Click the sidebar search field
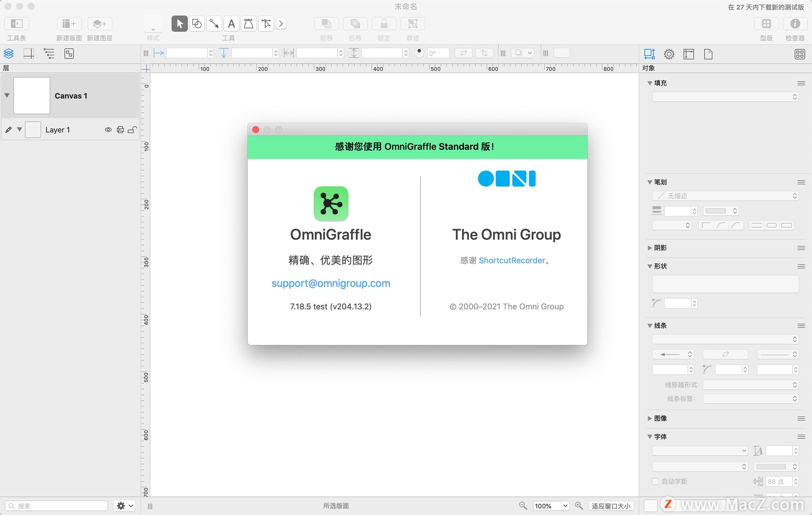This screenshot has width=812, height=515. [x=57, y=506]
